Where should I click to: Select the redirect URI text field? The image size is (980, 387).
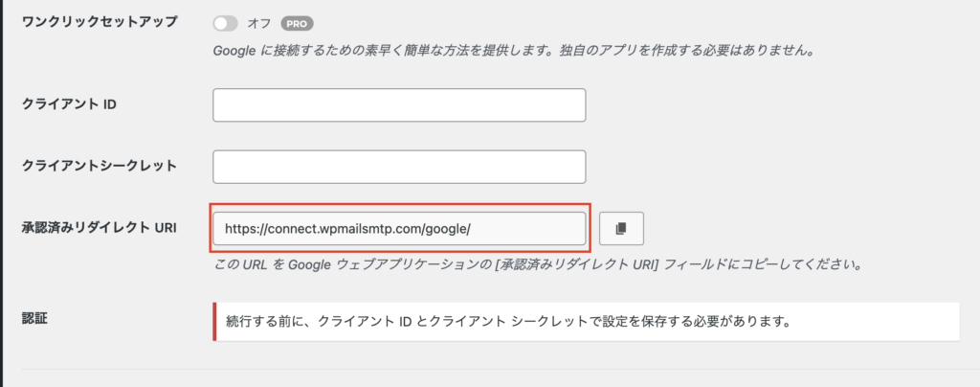pyautogui.click(x=399, y=229)
